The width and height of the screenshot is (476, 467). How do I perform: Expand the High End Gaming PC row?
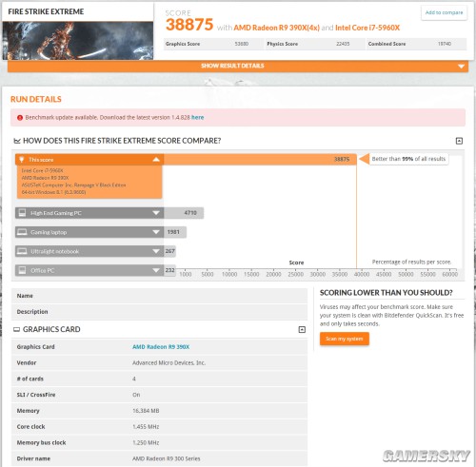(x=156, y=213)
